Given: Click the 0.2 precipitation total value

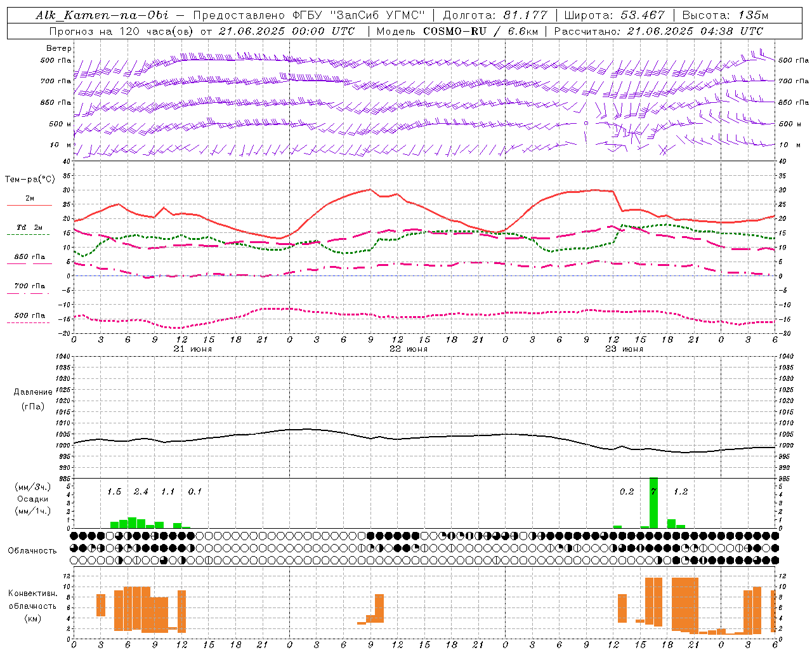Looking at the screenshot, I should 627,492.
